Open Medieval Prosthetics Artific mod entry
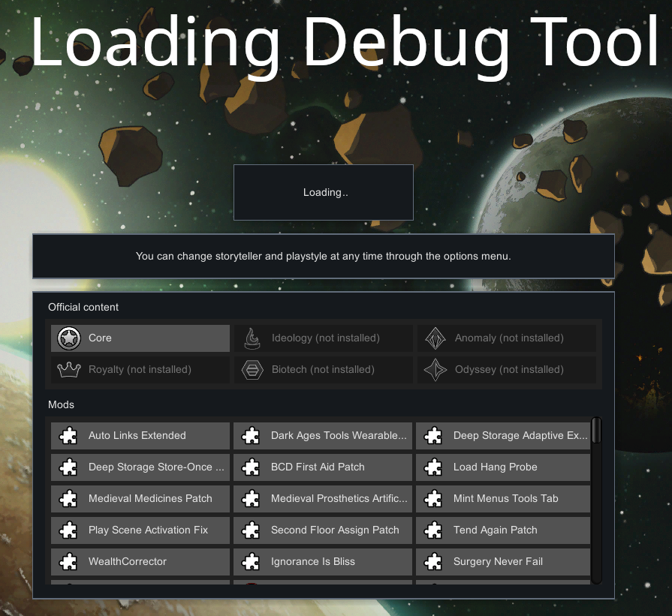This screenshot has width=672, height=616. pos(323,499)
